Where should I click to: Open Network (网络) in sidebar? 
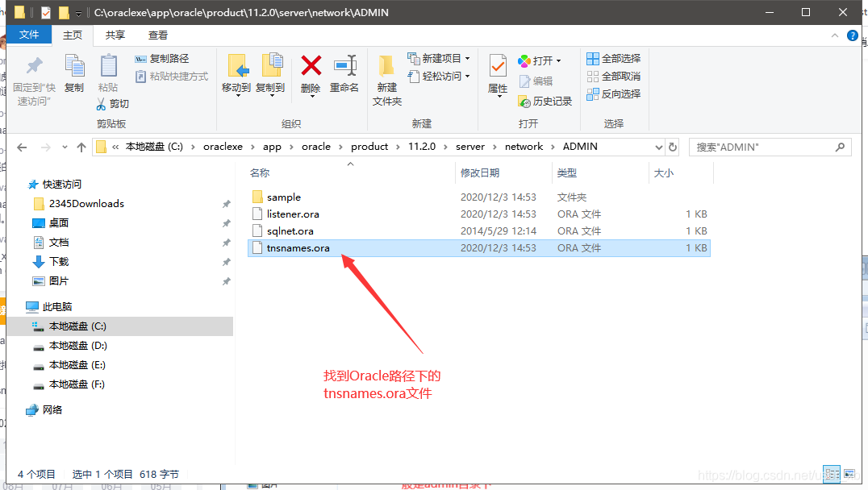[x=52, y=409]
